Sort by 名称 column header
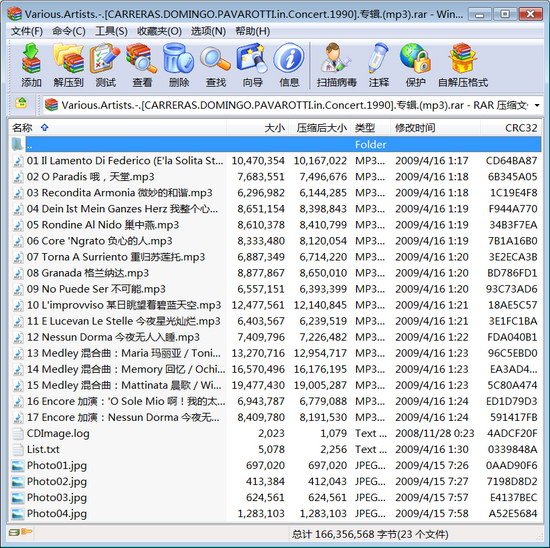Image resolution: width=550 pixels, height=548 pixels. (118, 128)
